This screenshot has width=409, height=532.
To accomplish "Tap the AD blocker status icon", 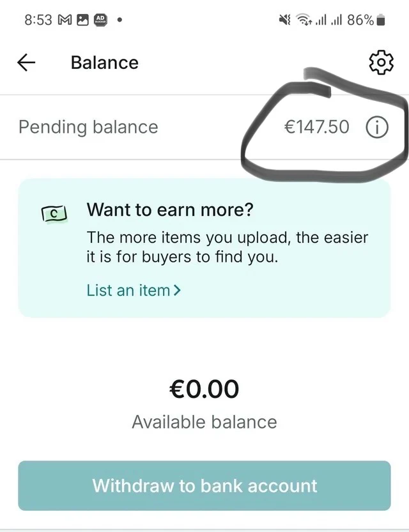I will click(x=100, y=20).
